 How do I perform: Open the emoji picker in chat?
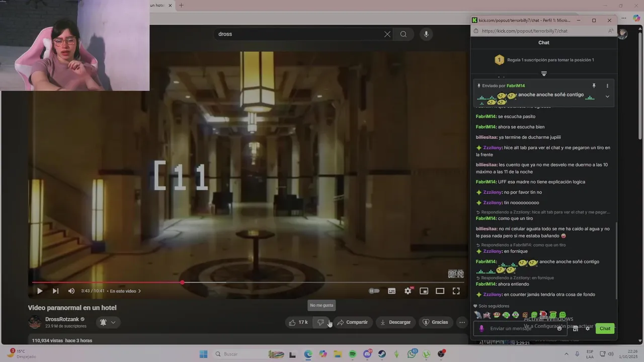click(559, 329)
